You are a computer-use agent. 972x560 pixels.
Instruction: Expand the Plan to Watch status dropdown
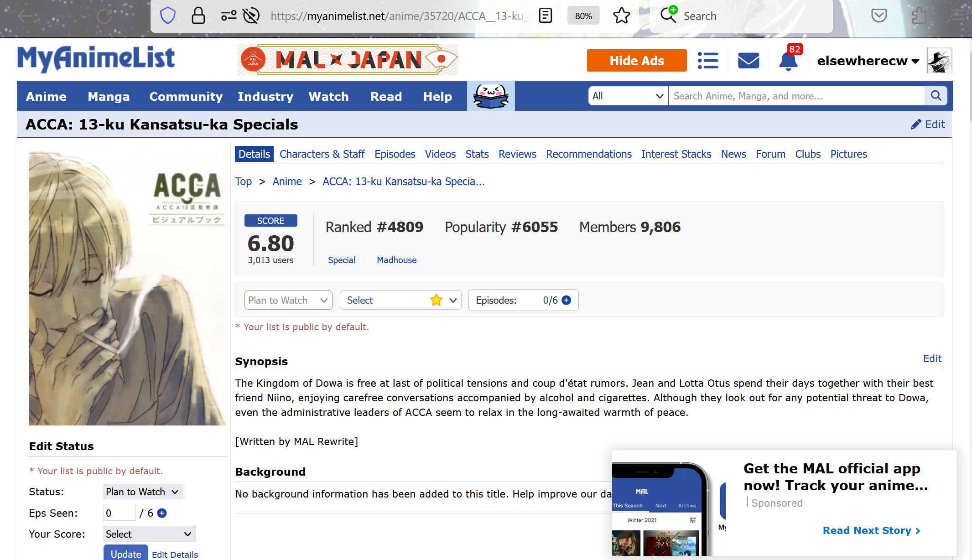point(288,300)
